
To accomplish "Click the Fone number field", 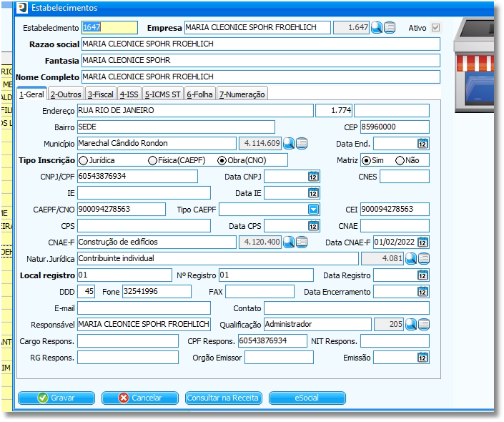I will [157, 292].
